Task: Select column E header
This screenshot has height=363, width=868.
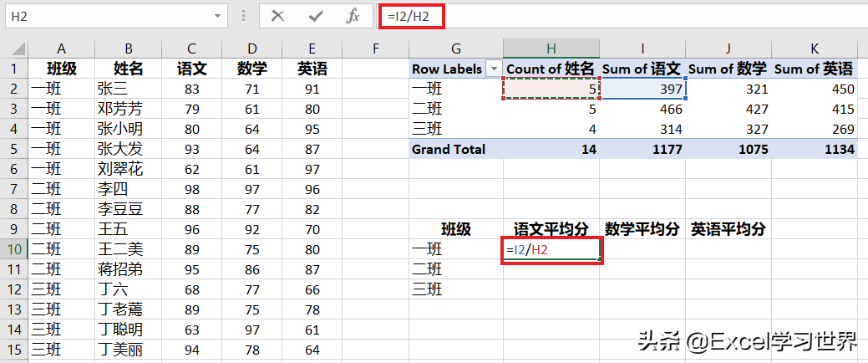Action: point(312,49)
